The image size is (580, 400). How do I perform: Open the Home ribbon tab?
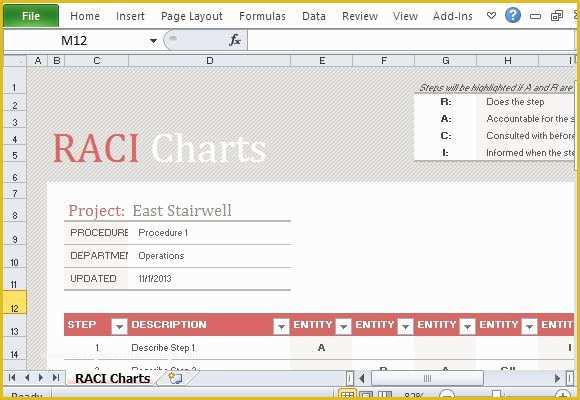(85, 16)
